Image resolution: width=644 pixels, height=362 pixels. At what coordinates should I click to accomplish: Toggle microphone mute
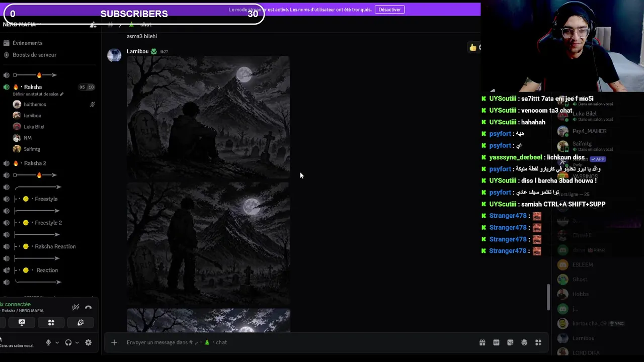48,342
